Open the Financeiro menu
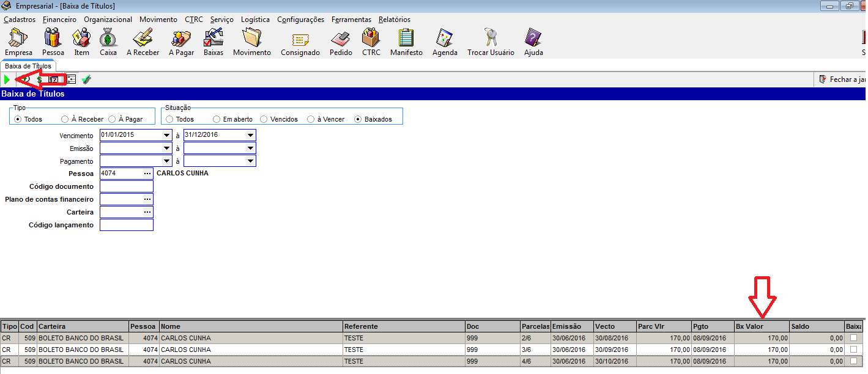 click(59, 20)
